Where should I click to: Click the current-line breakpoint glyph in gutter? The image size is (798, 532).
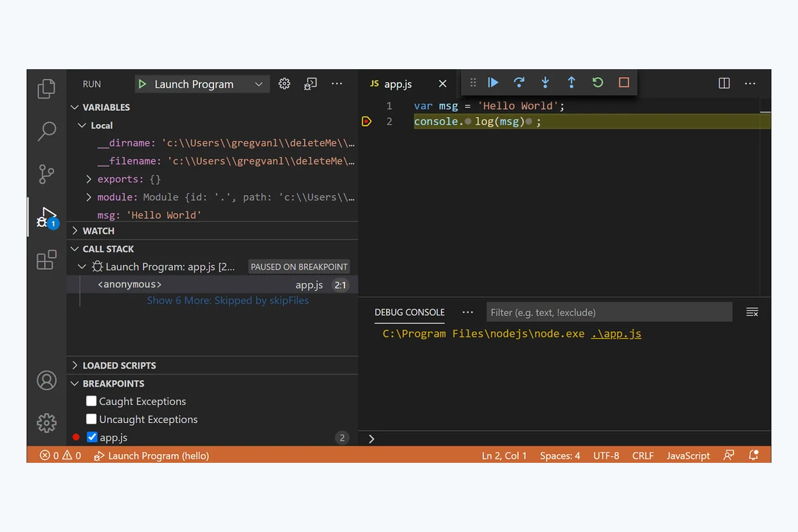coord(366,121)
